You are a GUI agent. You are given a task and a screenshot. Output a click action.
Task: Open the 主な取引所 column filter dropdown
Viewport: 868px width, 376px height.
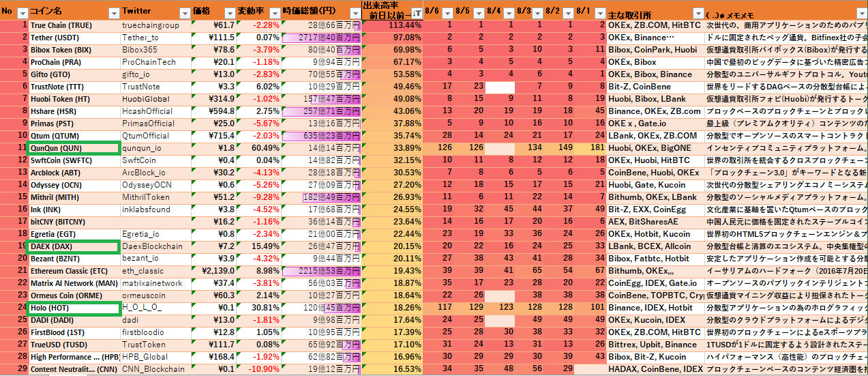[x=697, y=14]
